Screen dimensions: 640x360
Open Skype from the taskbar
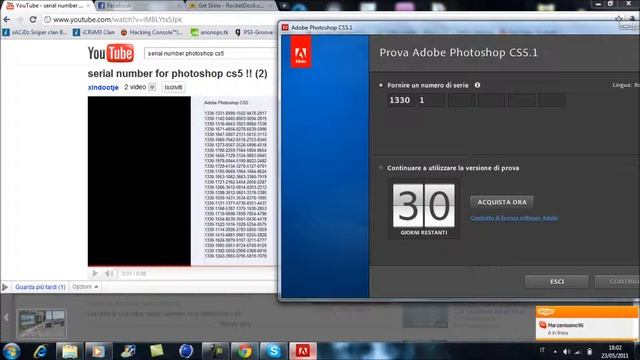pos(273,351)
